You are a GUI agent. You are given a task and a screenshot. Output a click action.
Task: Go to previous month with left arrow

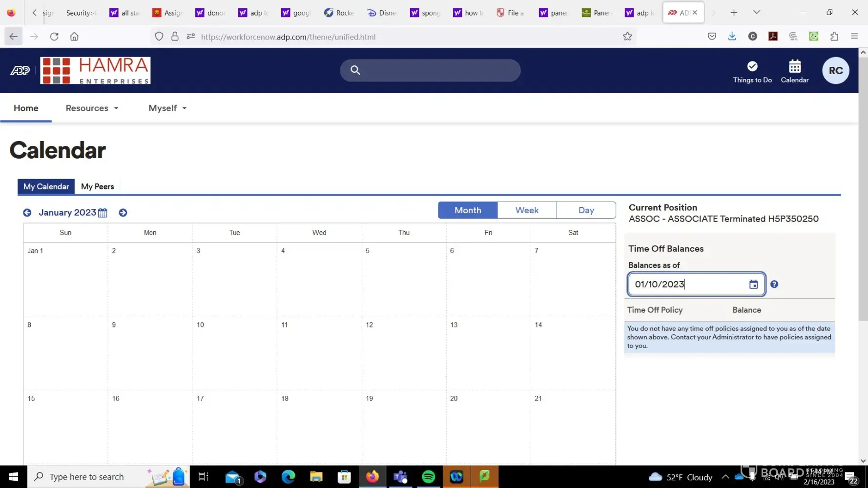27,213
